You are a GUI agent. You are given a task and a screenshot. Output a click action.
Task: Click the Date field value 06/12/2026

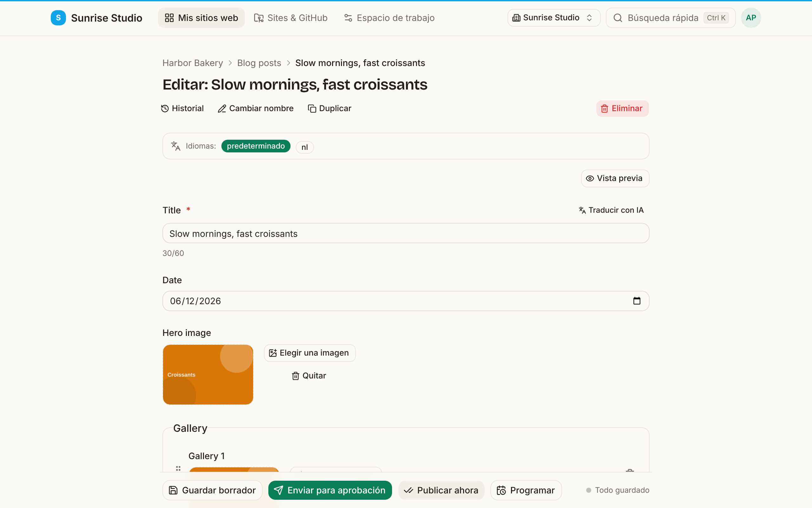pyautogui.click(x=195, y=301)
